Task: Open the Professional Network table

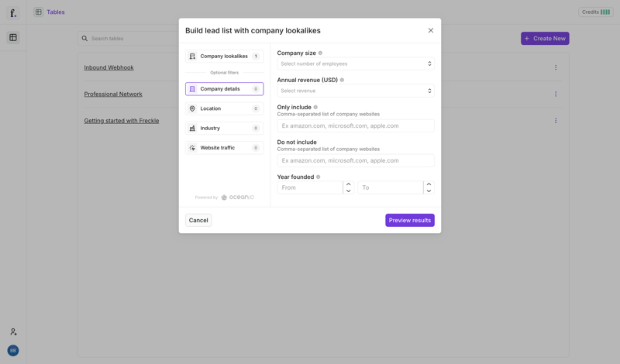Action: point(113,94)
